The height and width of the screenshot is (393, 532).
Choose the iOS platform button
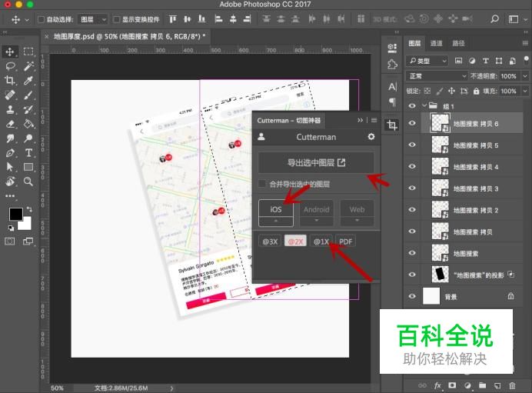pyautogui.click(x=276, y=208)
